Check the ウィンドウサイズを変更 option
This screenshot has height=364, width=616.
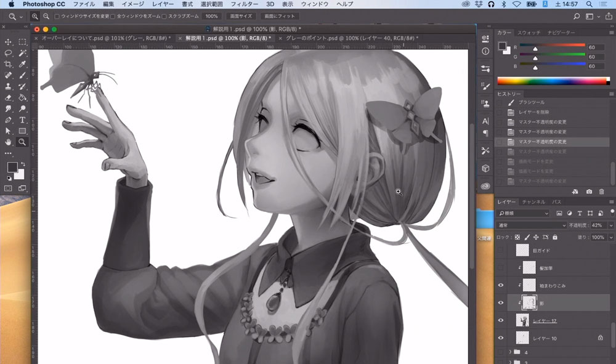click(x=57, y=16)
